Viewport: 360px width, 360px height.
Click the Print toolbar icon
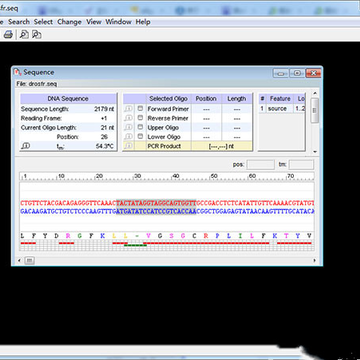point(8,34)
